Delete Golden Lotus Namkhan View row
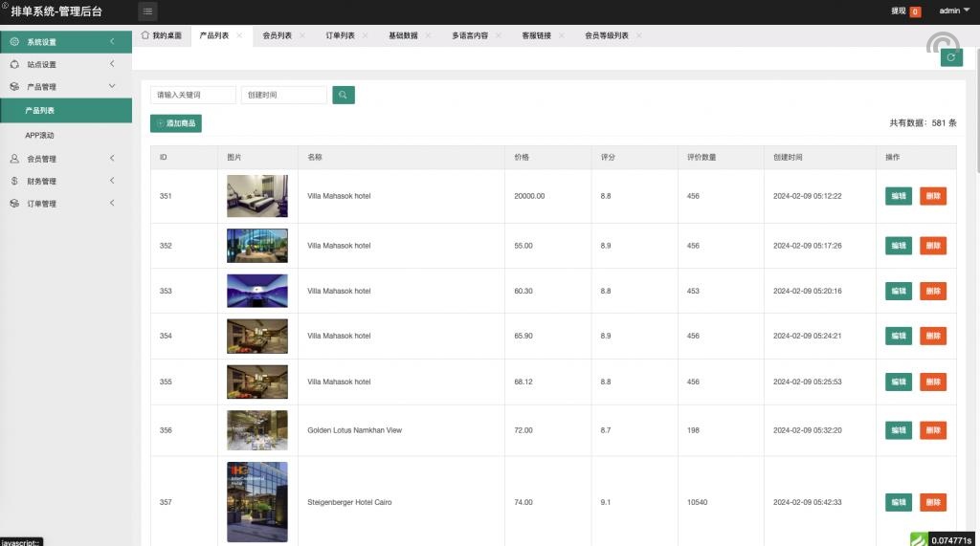 coord(932,430)
